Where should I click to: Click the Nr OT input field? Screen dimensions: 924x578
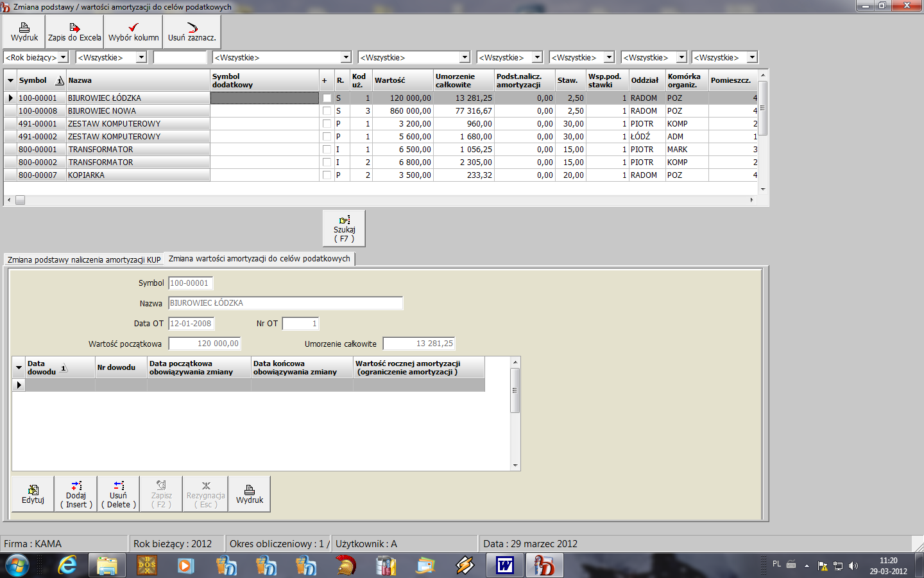pyautogui.click(x=300, y=324)
